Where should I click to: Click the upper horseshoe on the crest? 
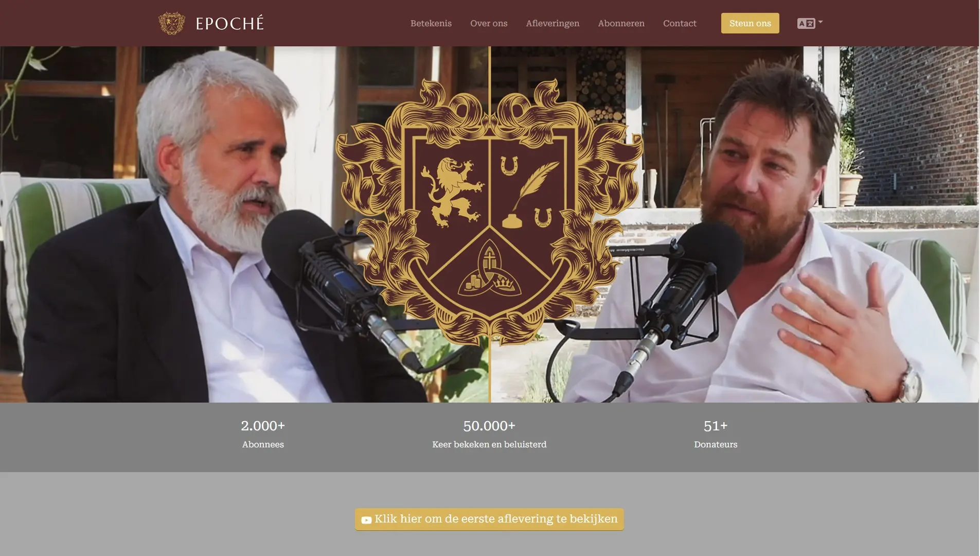point(509,166)
